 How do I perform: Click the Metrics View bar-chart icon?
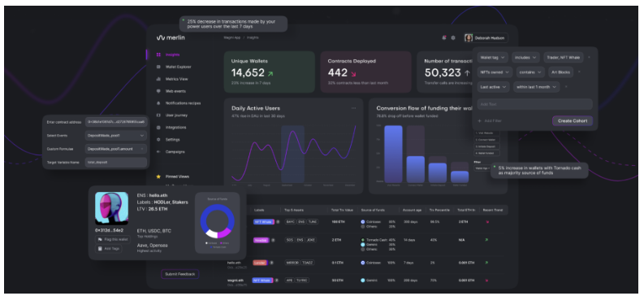click(158, 79)
